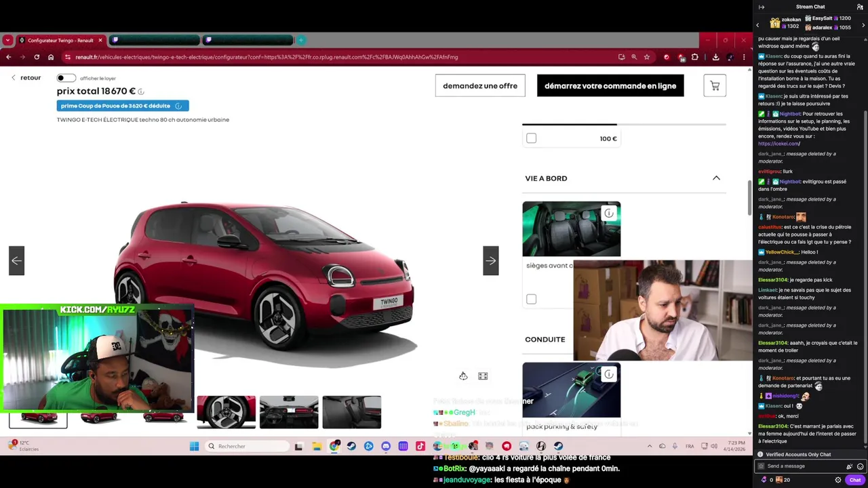The image size is (868, 488).
Task: Open the 360 degree view icon
Action: point(463,376)
